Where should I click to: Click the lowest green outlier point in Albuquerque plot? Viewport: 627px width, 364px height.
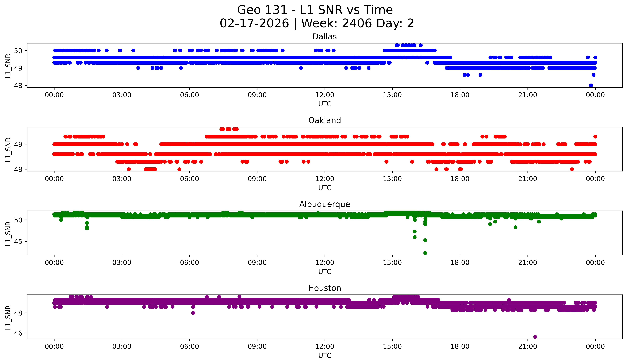click(425, 253)
